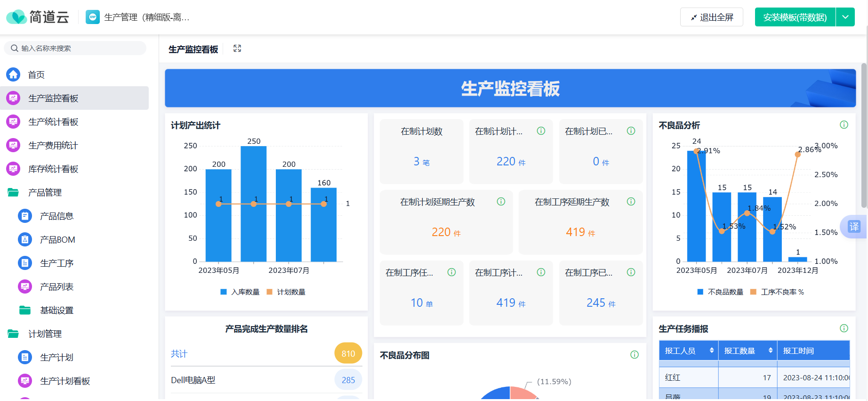Image resolution: width=868 pixels, height=401 pixels.
Task: Toggle 不良品数量 legend in 不良品分析
Action: (x=720, y=292)
